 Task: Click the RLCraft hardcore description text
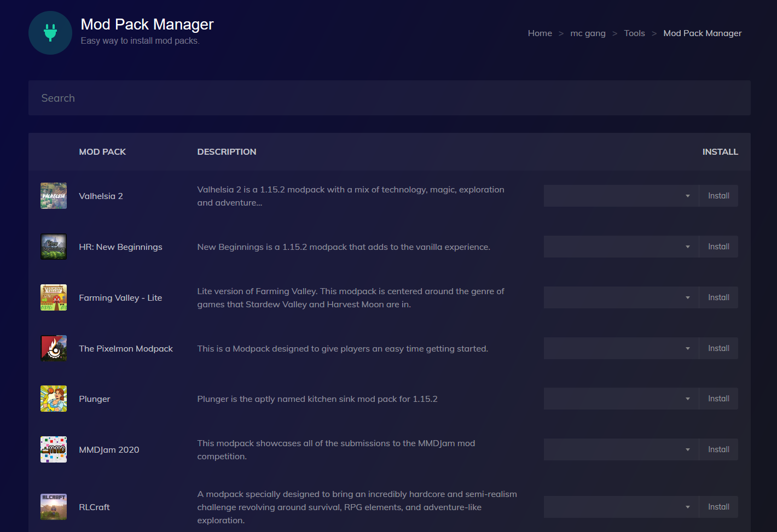click(x=357, y=507)
